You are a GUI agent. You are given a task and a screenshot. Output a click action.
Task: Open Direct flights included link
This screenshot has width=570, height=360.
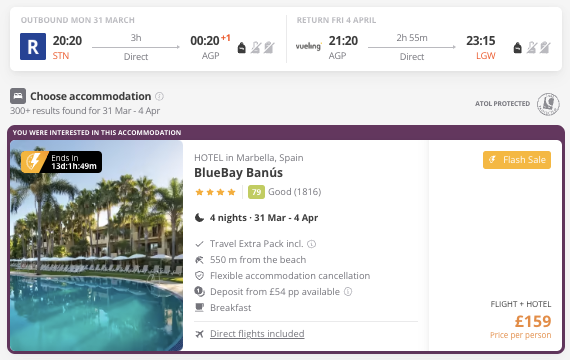257,334
